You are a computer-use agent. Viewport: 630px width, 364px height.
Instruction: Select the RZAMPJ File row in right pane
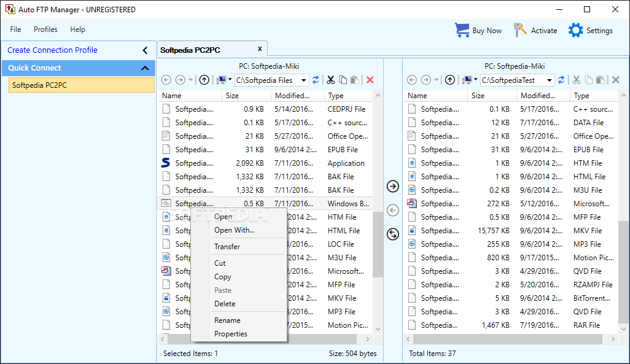coord(511,284)
